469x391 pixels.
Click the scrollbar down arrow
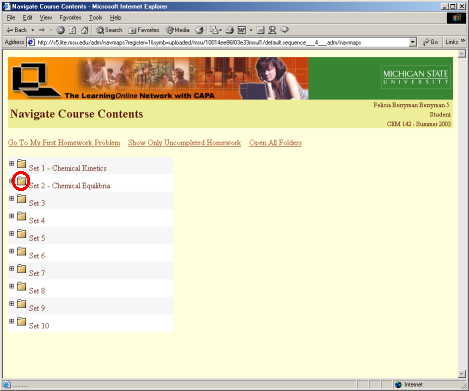point(462,374)
